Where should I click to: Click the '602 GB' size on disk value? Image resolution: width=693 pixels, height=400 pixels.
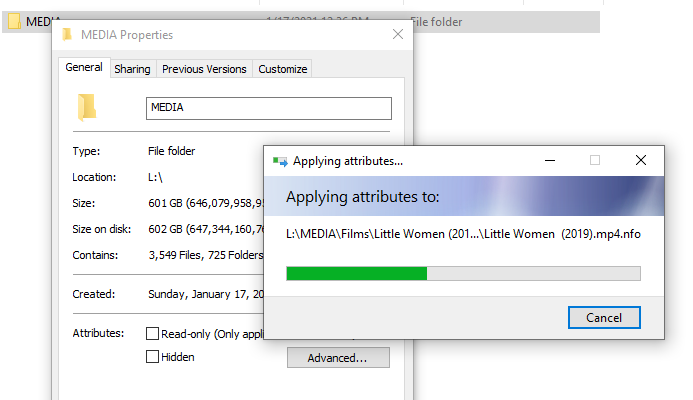tap(206, 229)
